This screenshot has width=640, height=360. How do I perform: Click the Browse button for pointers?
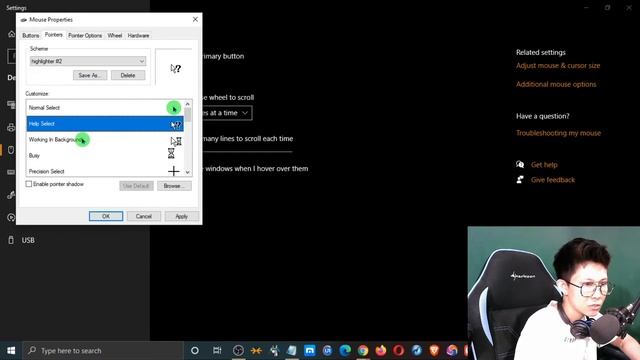click(174, 186)
